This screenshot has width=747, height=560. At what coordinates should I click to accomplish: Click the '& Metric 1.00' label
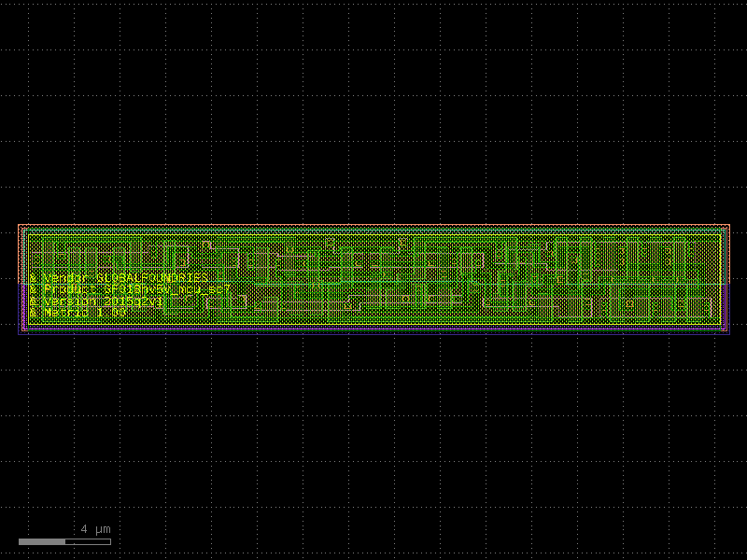tap(78, 313)
